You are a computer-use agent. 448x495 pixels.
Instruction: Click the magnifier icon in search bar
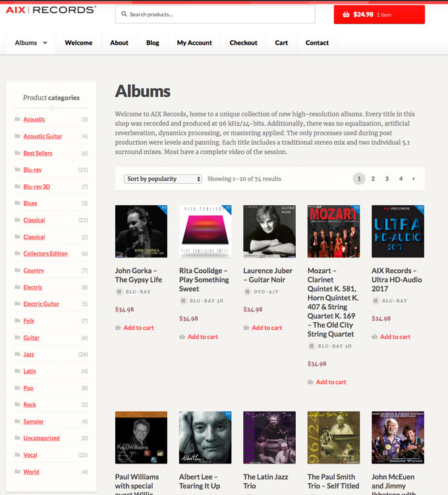(x=124, y=14)
